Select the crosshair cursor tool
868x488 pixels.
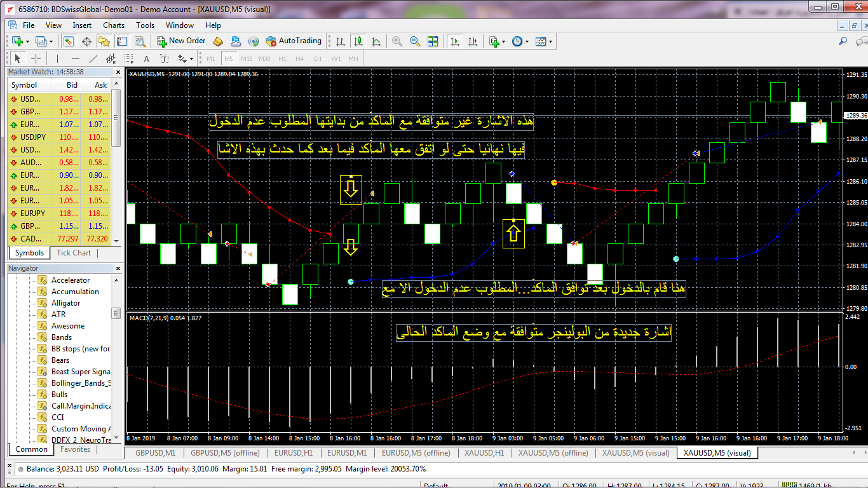[x=36, y=58]
